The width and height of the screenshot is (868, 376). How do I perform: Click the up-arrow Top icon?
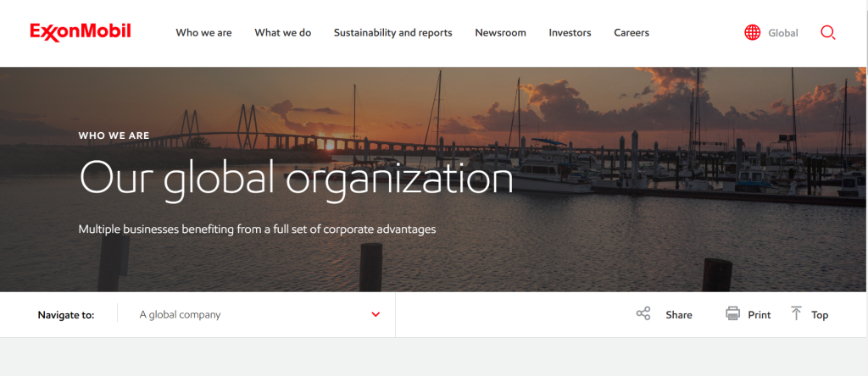coord(796,314)
